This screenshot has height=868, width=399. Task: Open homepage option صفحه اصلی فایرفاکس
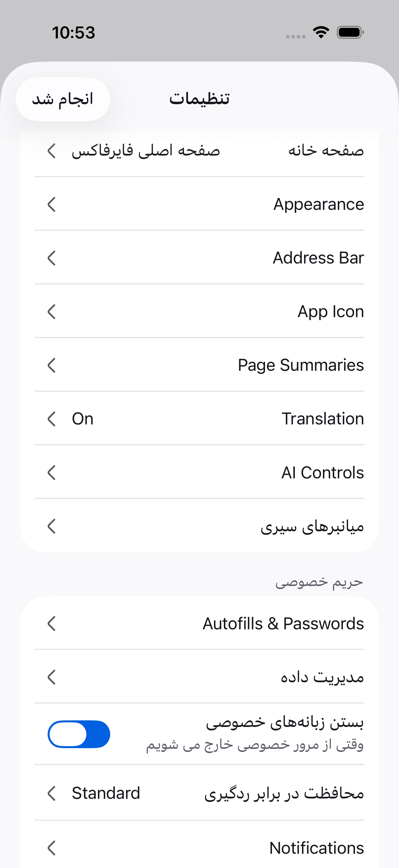[199, 150]
